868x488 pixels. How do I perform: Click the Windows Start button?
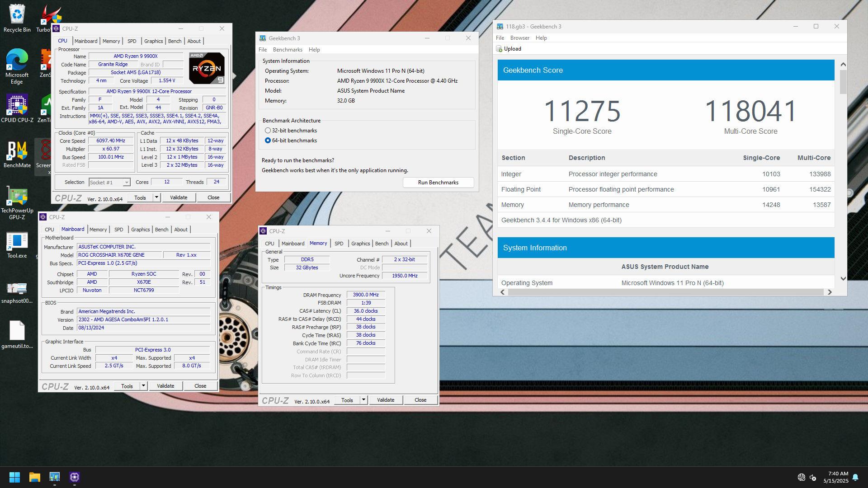tap(14, 477)
